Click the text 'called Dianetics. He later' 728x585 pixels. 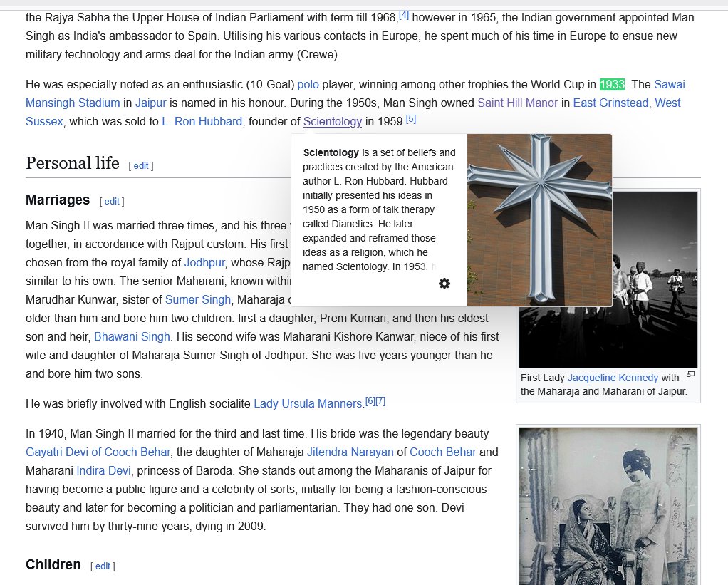pyautogui.click(x=358, y=224)
